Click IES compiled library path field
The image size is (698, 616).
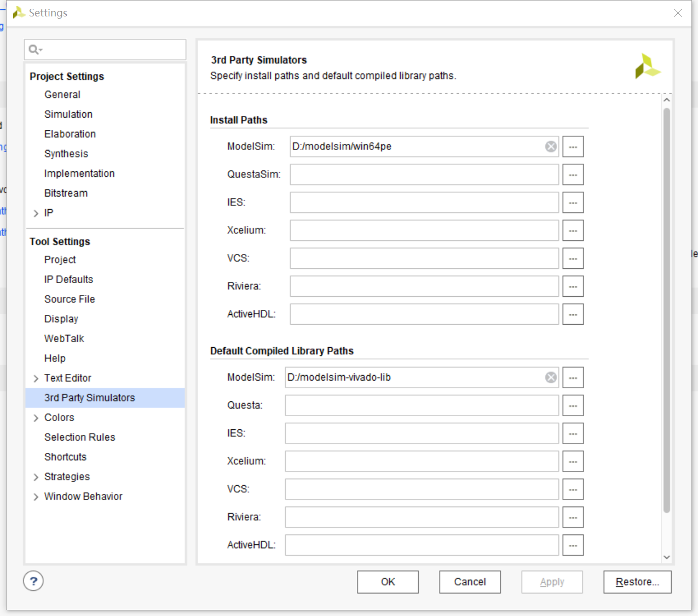(422, 434)
